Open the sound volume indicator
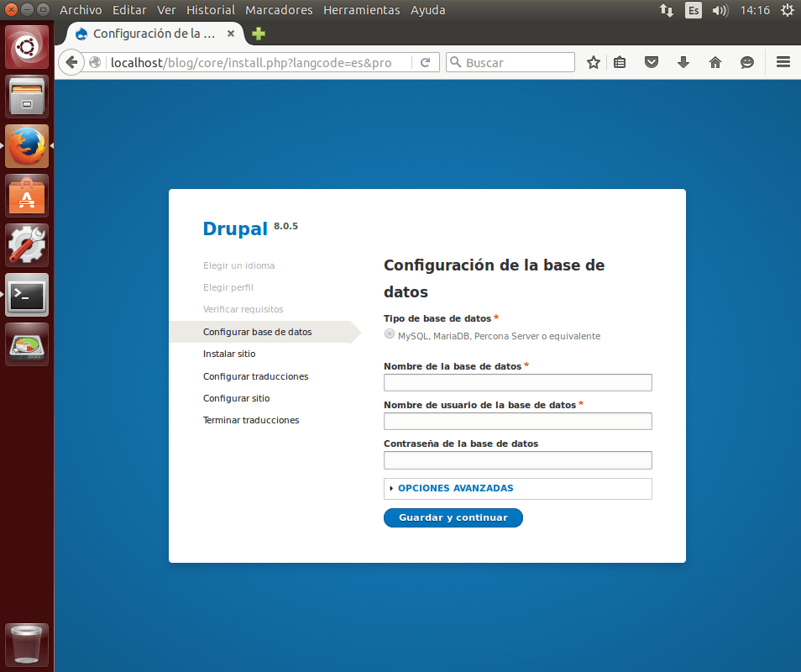 [x=720, y=10]
